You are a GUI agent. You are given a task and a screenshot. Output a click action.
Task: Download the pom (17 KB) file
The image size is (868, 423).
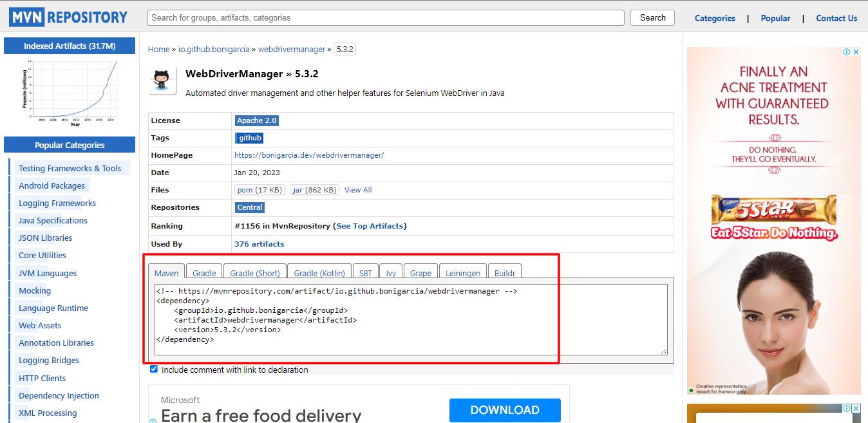[x=259, y=190]
